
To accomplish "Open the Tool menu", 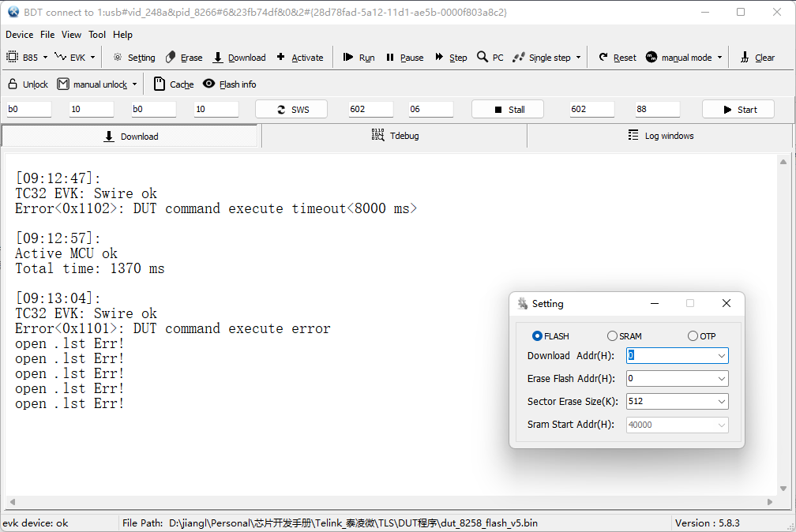I will coord(97,35).
